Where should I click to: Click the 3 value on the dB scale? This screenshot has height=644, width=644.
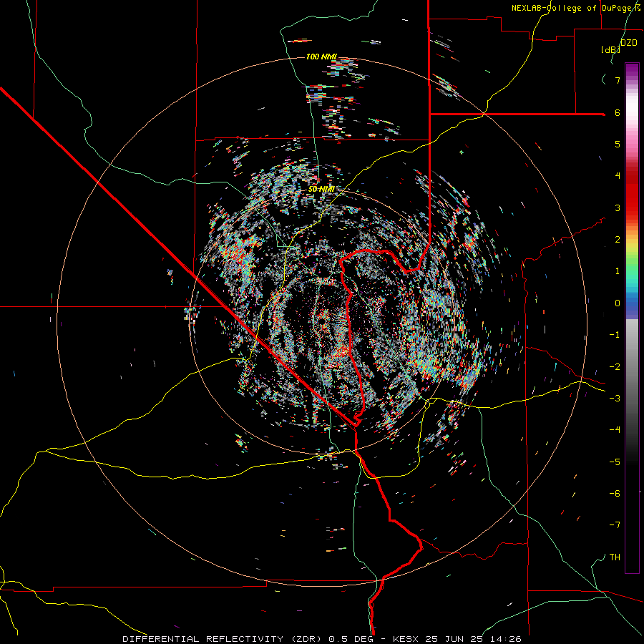(x=618, y=208)
